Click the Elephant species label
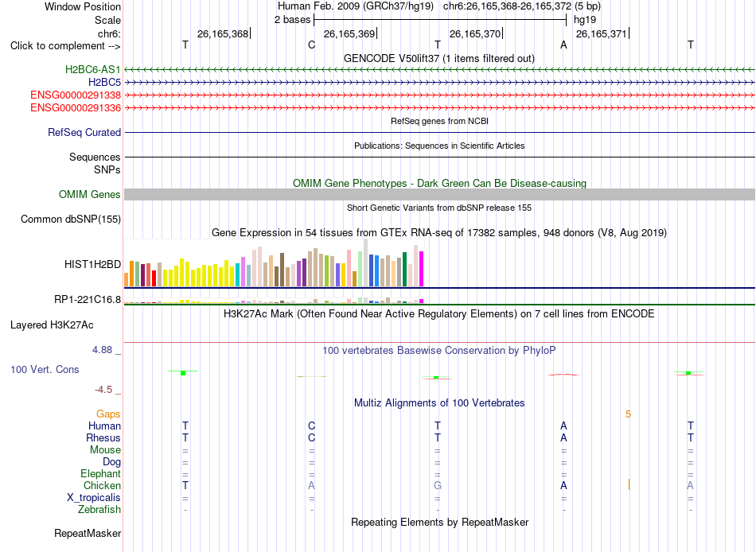 [x=100, y=474]
